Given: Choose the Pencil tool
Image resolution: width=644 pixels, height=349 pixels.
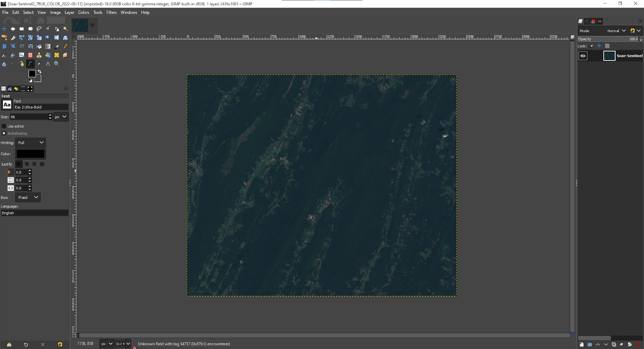Looking at the screenshot, I should pyautogui.click(x=65, y=46).
